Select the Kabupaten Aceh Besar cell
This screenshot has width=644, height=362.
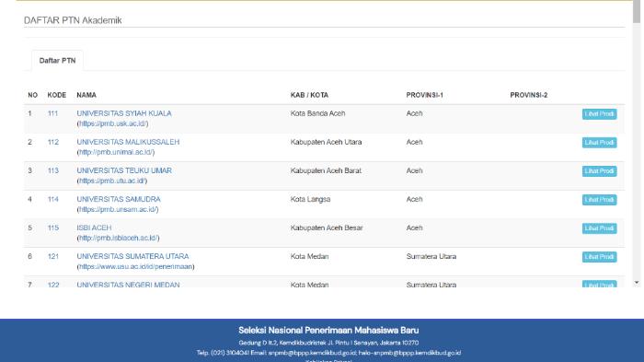pos(327,228)
